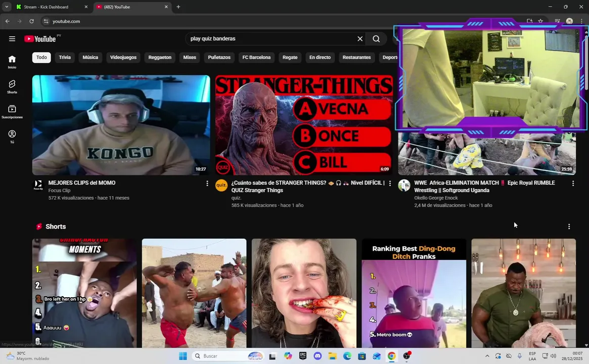Screen dimensions: 589x364
Task: Open Inicio in the sidebar
Action: point(12,62)
